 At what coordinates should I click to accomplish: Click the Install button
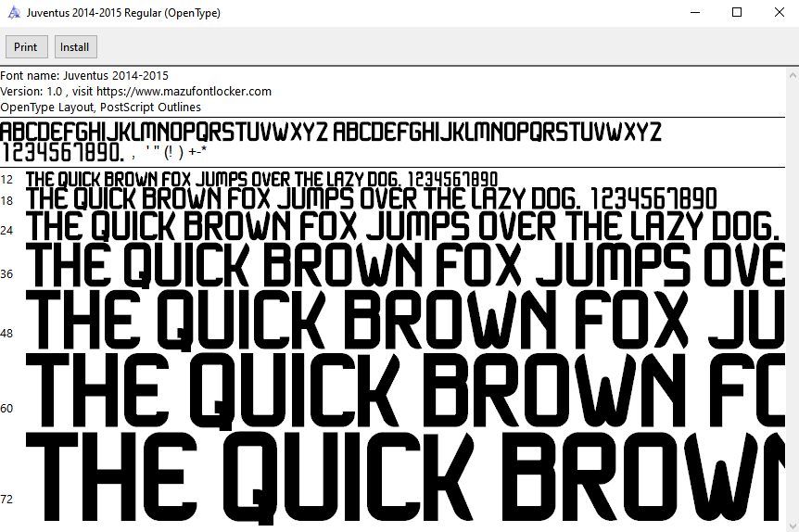tap(74, 47)
